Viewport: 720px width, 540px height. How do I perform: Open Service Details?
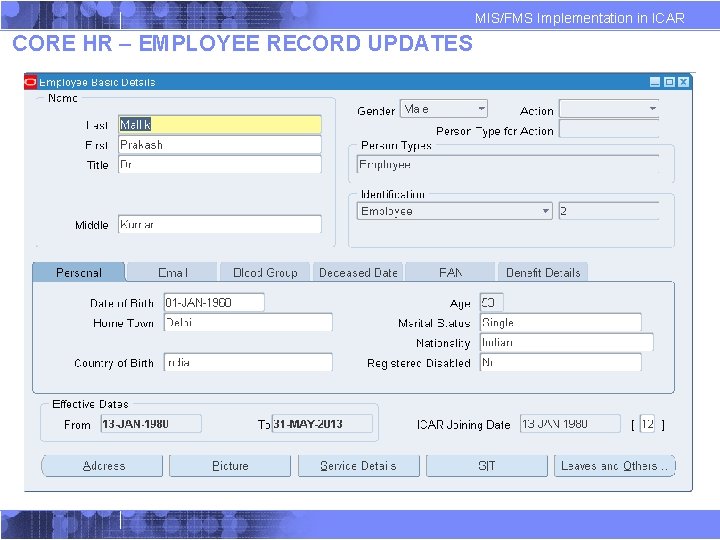359,466
